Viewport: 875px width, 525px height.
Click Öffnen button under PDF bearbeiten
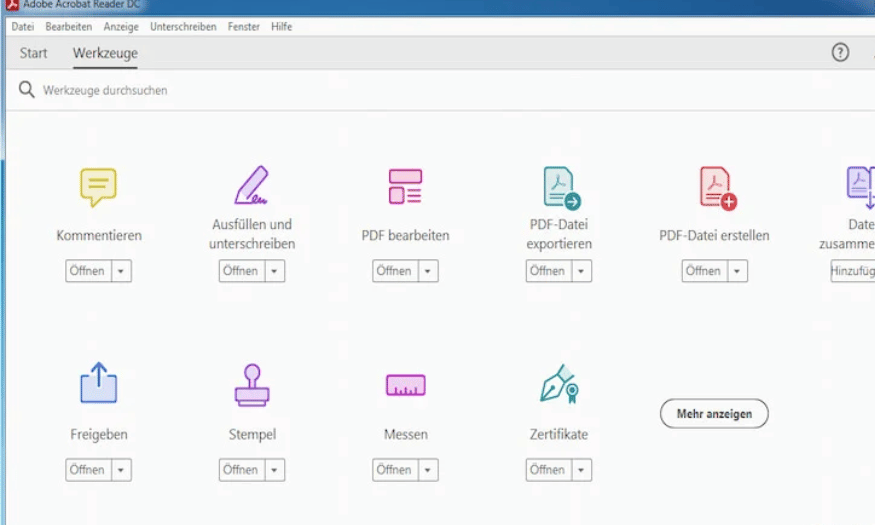click(x=395, y=271)
